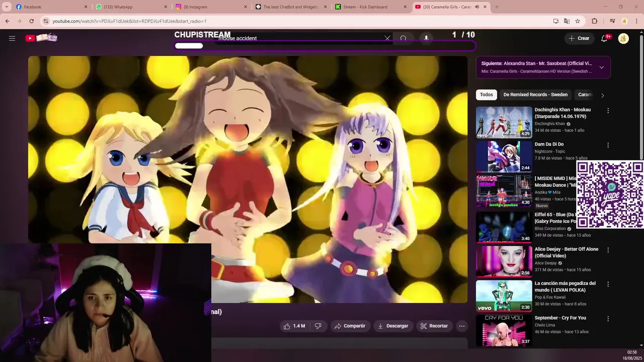
Task: Open Alice Deejay Better Off Alone thumbnail
Action: click(x=504, y=261)
